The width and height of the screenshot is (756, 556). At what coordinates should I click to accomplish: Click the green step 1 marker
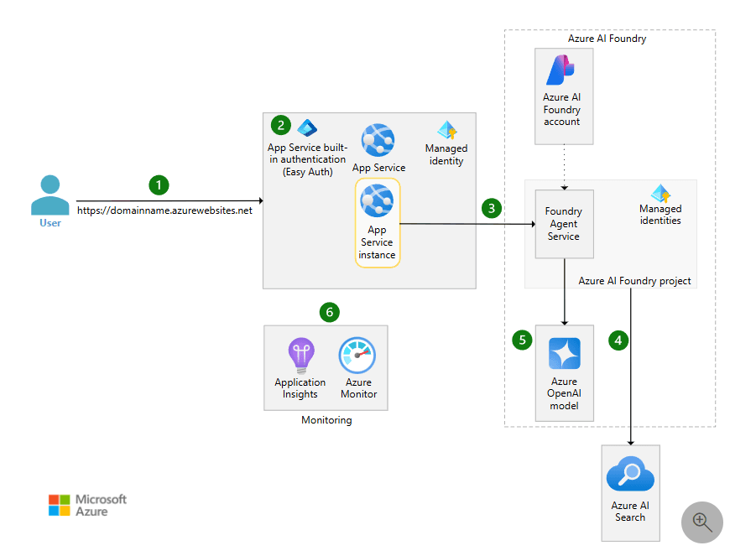point(159,184)
